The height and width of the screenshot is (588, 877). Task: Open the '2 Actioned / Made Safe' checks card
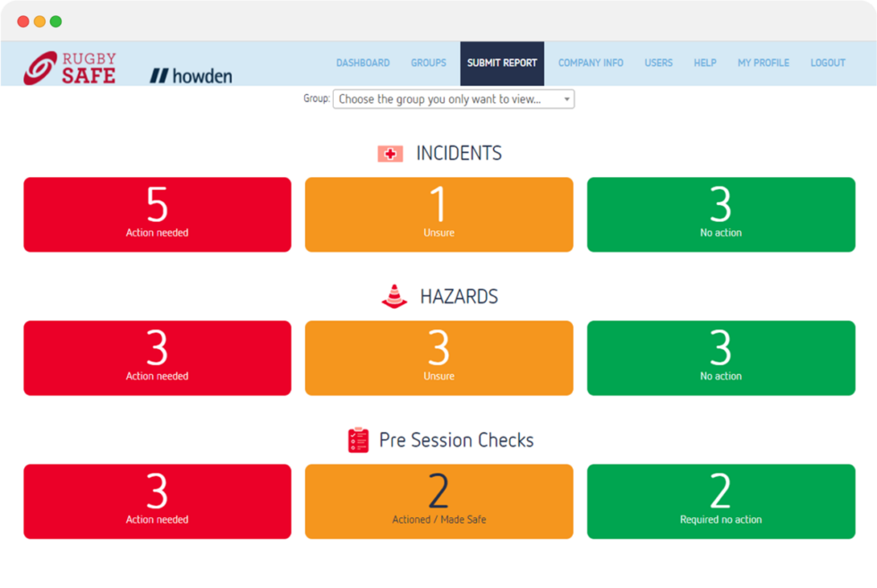point(438,501)
